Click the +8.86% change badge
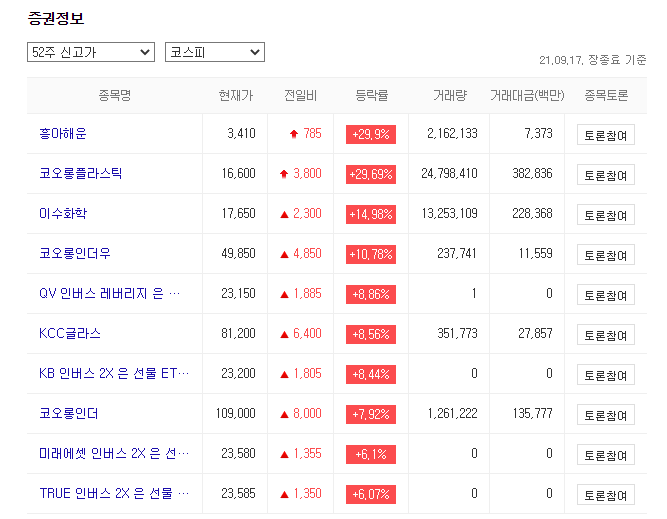The image size is (667, 519). coord(371,294)
